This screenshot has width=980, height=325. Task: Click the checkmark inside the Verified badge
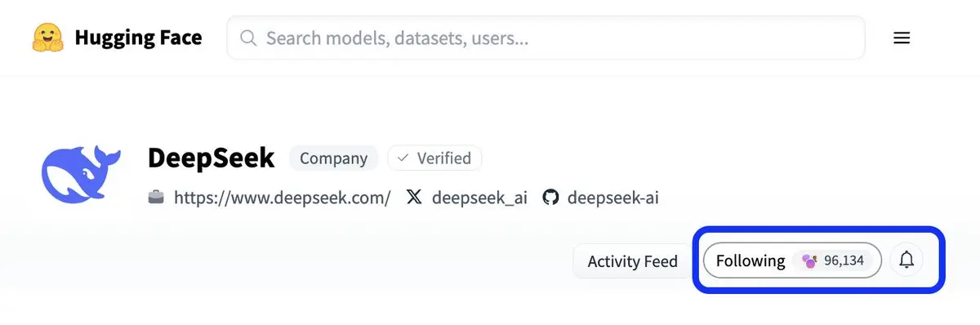click(403, 158)
